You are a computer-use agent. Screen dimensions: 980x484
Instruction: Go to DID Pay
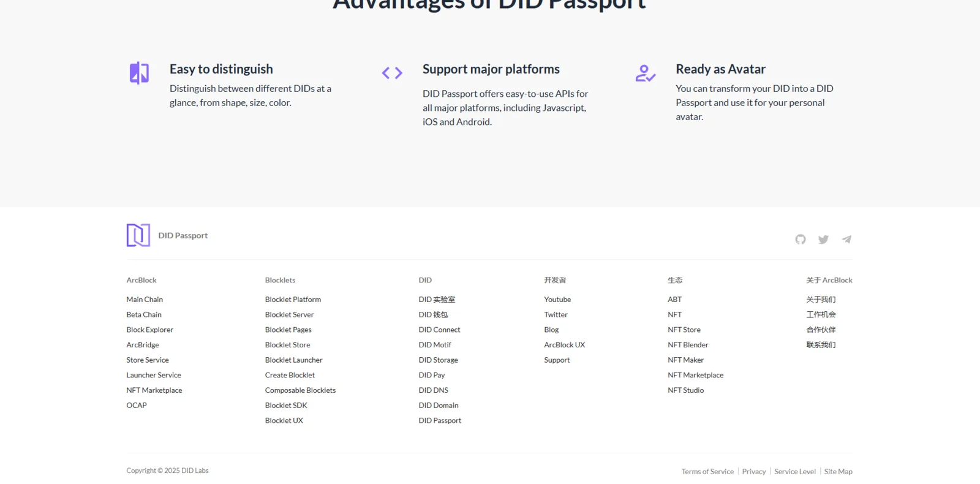[432, 375]
